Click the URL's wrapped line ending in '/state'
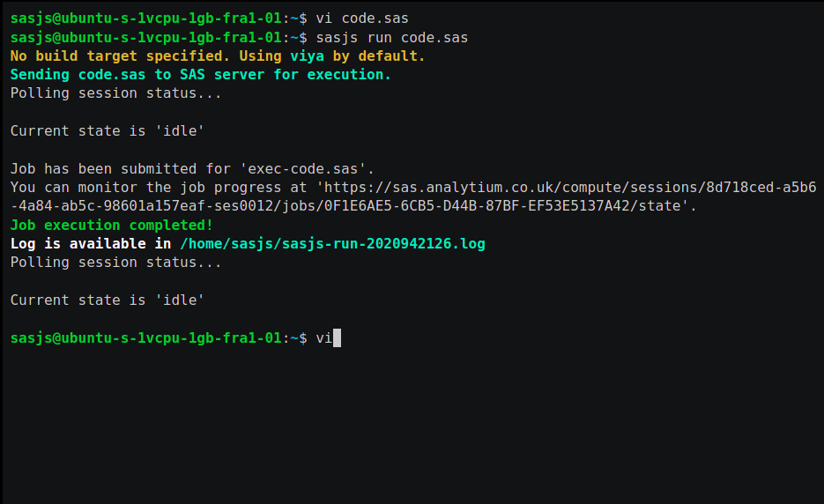 click(x=353, y=206)
